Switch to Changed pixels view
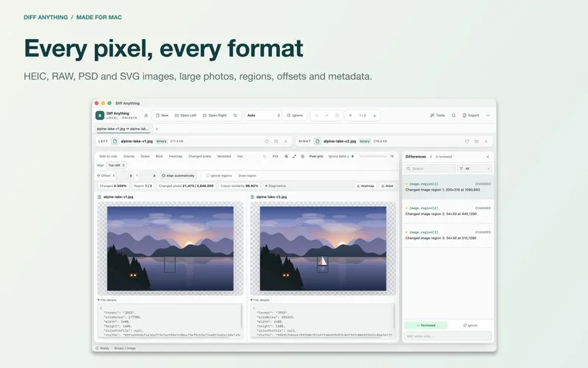The height and width of the screenshot is (368, 588). (x=199, y=156)
